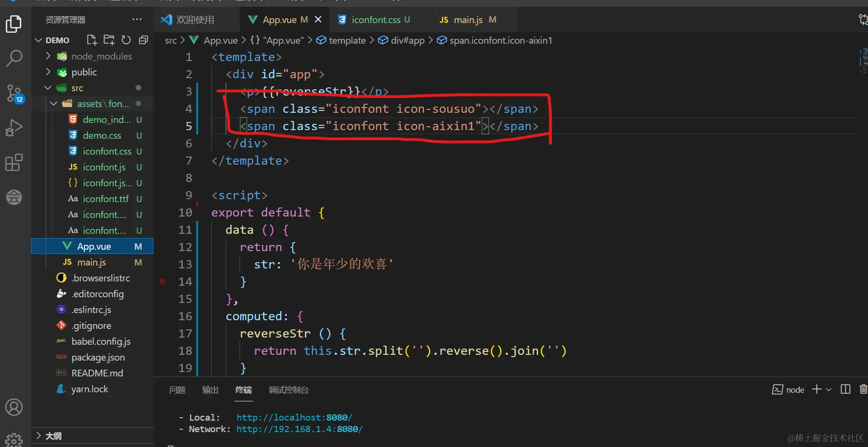This screenshot has height=447, width=868.
Task: Open main.js in the explorer tree
Action: pyautogui.click(x=92, y=262)
